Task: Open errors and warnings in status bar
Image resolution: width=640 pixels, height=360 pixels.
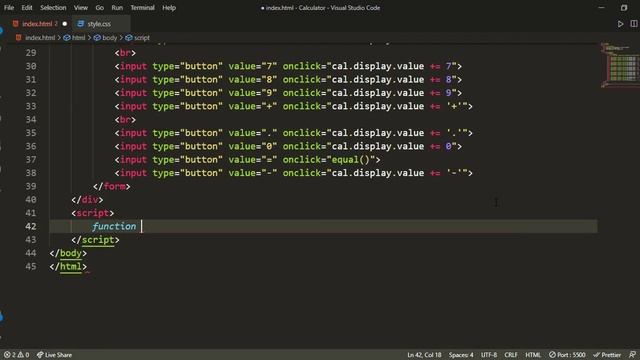Action: click(x=16, y=355)
